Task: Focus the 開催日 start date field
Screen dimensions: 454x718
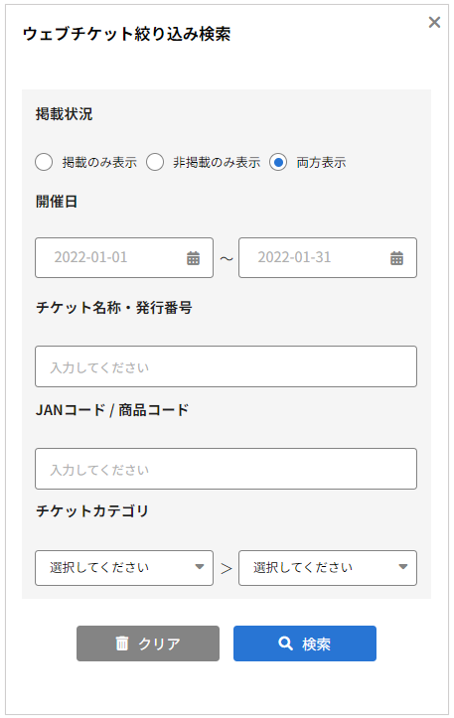Action: (x=124, y=257)
